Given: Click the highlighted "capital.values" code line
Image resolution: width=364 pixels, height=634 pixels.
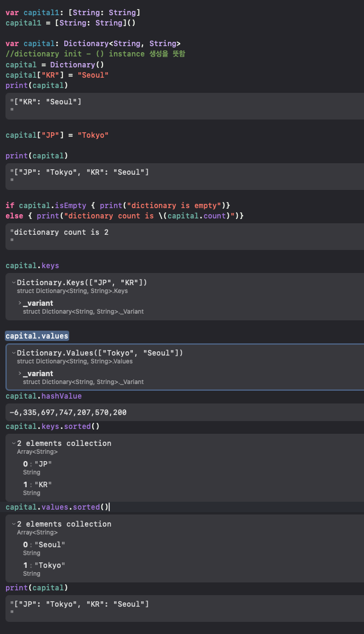Looking at the screenshot, I should point(37,336).
